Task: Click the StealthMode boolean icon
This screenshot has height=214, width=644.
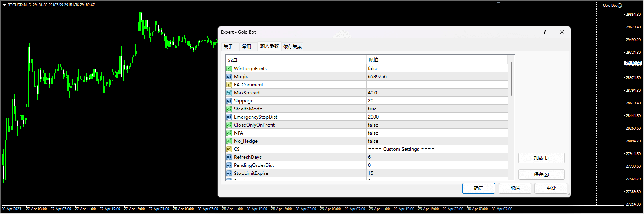Action: pos(229,109)
